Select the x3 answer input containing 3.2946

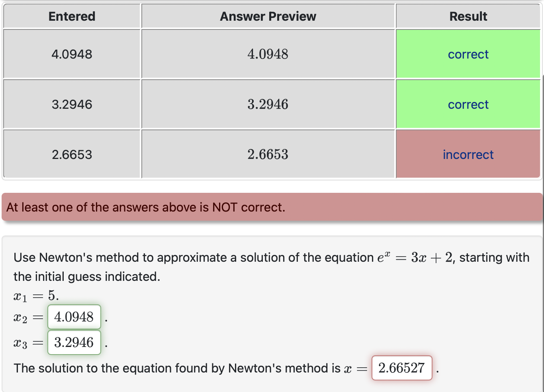(x=74, y=342)
